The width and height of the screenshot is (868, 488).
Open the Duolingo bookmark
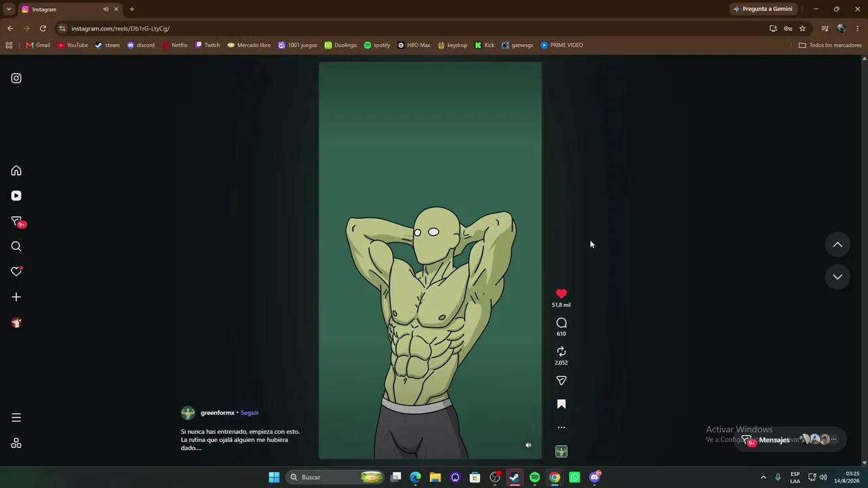(x=340, y=45)
